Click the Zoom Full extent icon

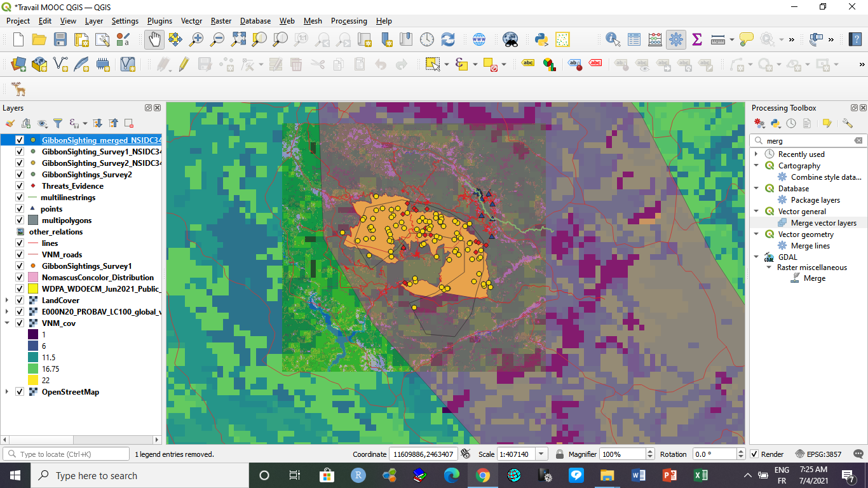click(x=238, y=39)
